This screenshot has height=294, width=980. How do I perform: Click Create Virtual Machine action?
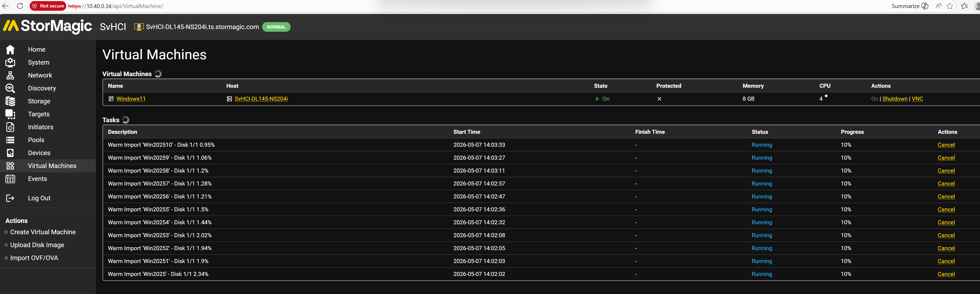click(x=43, y=232)
